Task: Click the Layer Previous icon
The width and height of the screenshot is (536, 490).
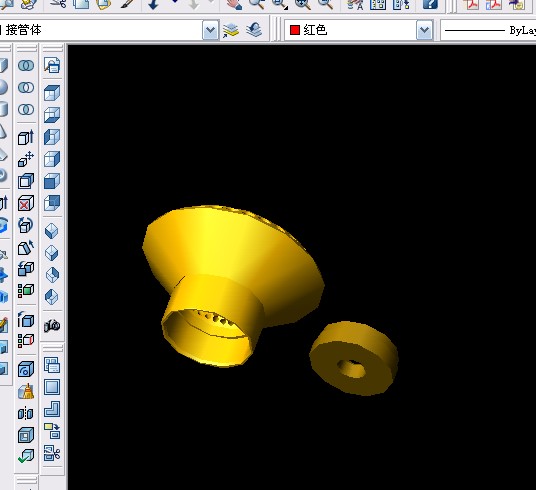Action: [x=254, y=30]
